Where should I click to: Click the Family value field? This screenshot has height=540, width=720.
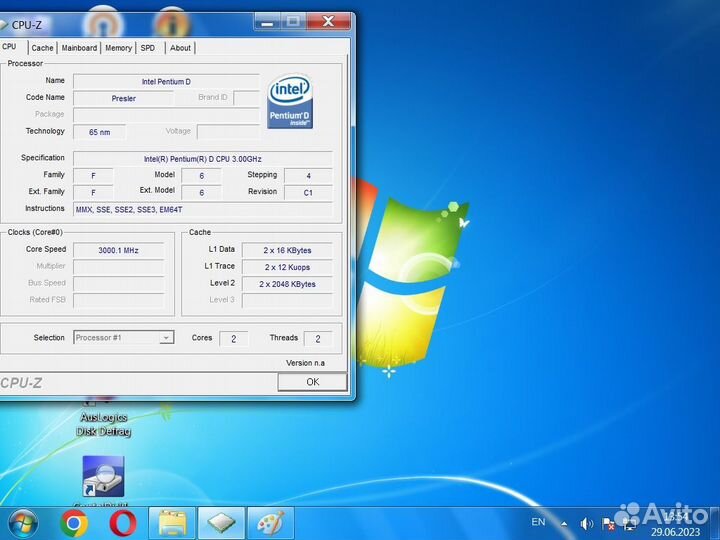(93, 176)
